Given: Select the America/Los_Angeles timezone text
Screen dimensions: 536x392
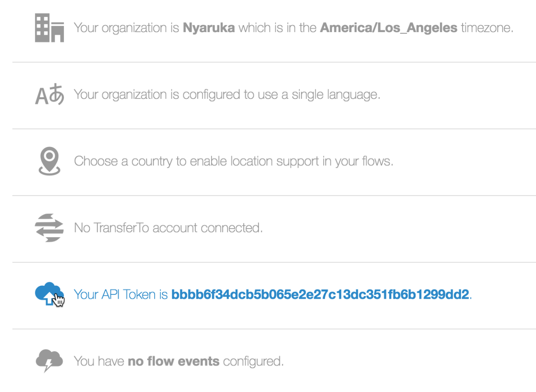Looking at the screenshot, I should point(388,28).
